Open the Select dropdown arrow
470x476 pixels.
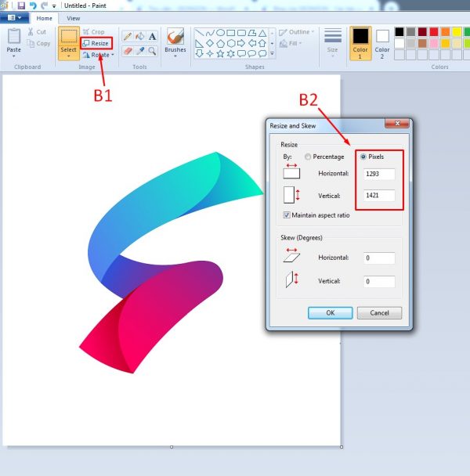coord(69,56)
